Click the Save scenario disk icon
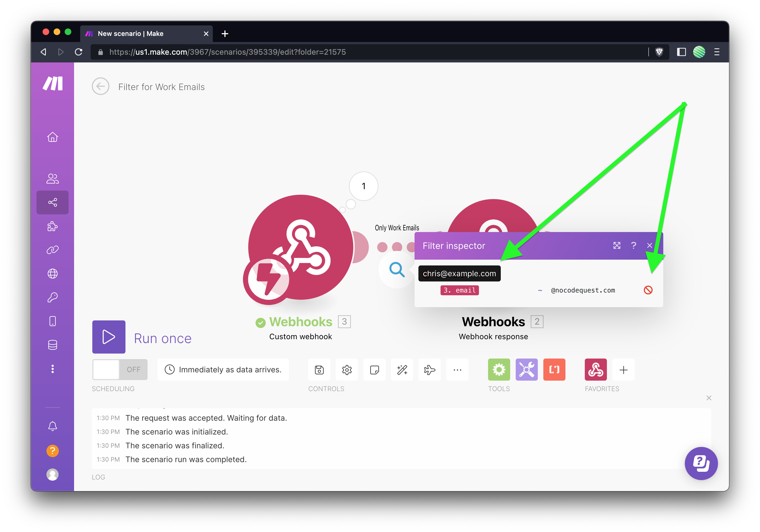The height and width of the screenshot is (532, 760). tap(319, 370)
